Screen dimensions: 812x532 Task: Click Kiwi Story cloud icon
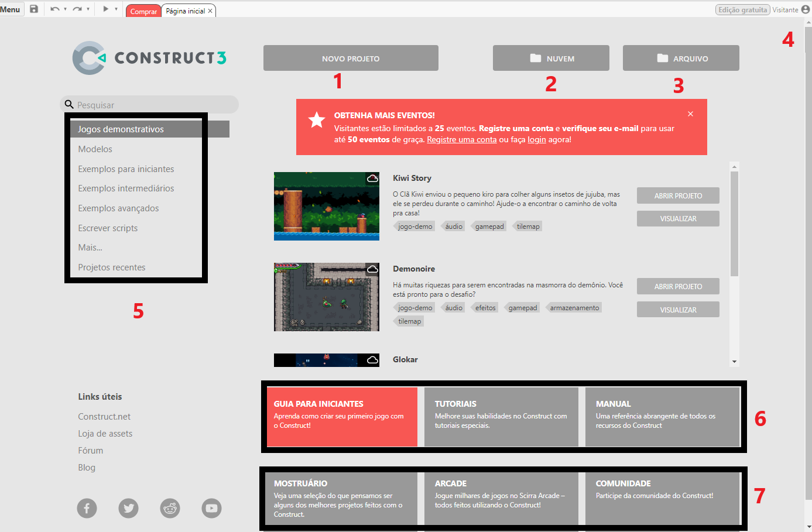point(372,178)
